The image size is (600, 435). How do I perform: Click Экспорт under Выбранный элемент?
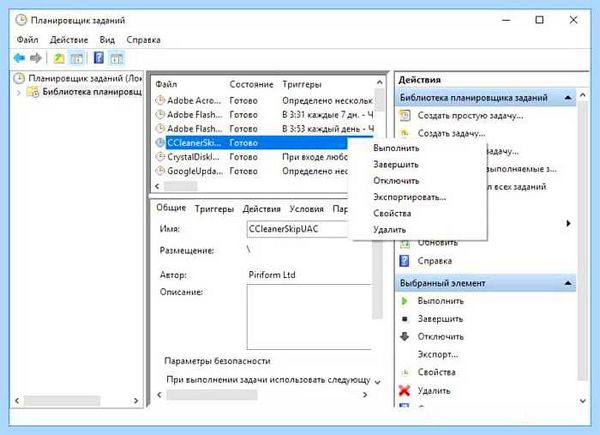point(438,354)
